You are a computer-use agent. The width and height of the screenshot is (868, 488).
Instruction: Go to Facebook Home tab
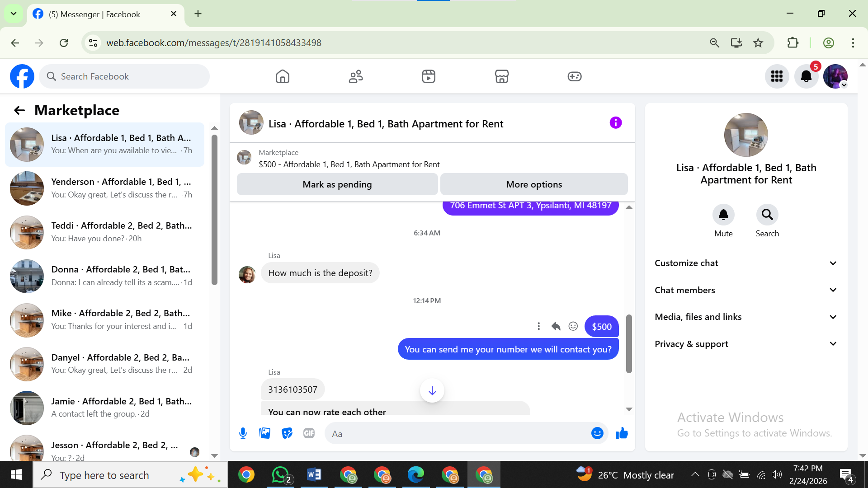click(x=283, y=76)
